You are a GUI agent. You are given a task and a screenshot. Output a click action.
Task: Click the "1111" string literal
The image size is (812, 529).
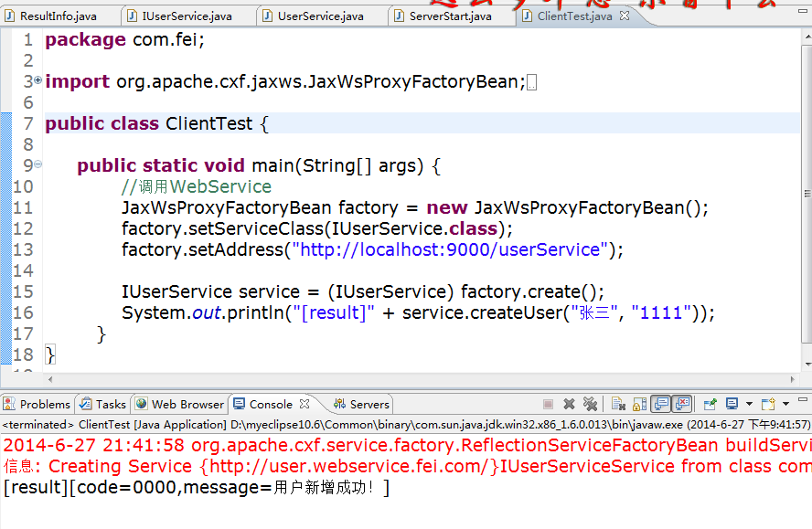[661, 313]
